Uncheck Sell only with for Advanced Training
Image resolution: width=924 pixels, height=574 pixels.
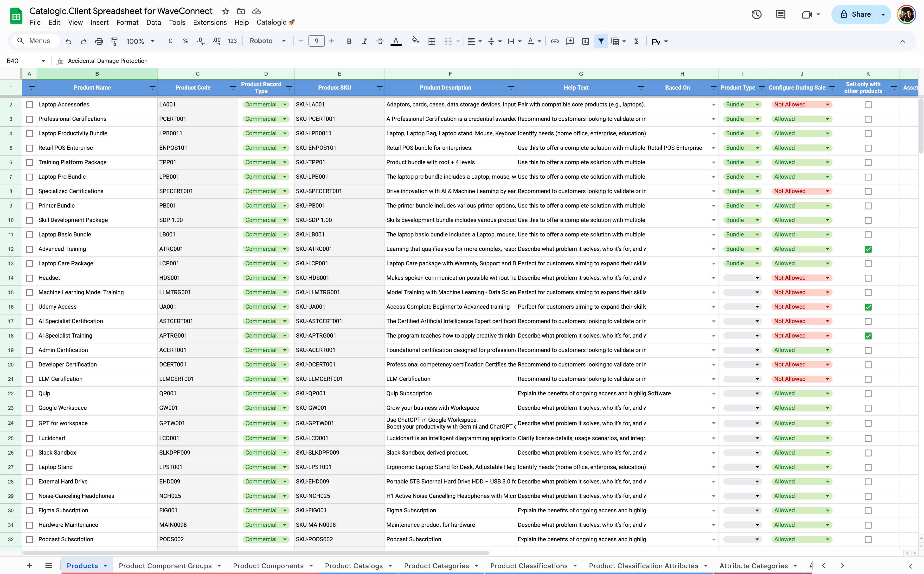point(868,249)
